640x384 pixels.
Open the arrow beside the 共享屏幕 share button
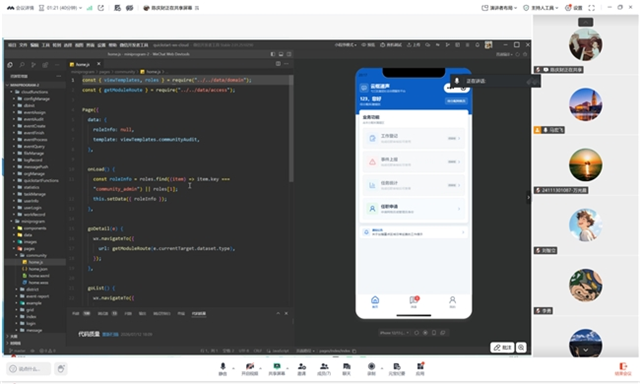point(288,368)
